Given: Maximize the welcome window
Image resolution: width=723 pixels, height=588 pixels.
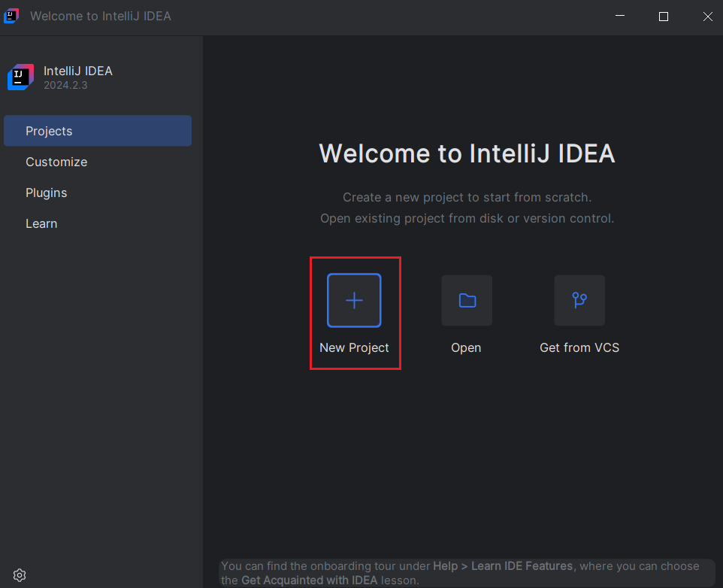Looking at the screenshot, I should coord(664,17).
